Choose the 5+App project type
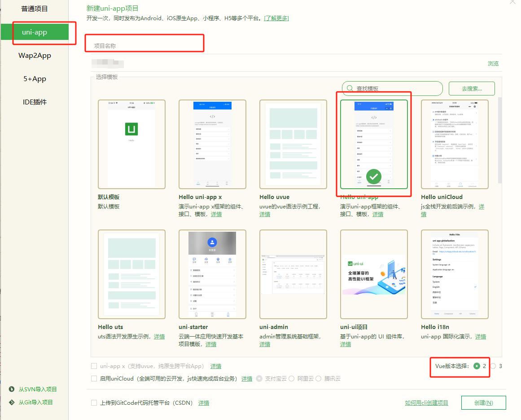Image resolution: width=521 pixels, height=420 pixels. (35, 79)
